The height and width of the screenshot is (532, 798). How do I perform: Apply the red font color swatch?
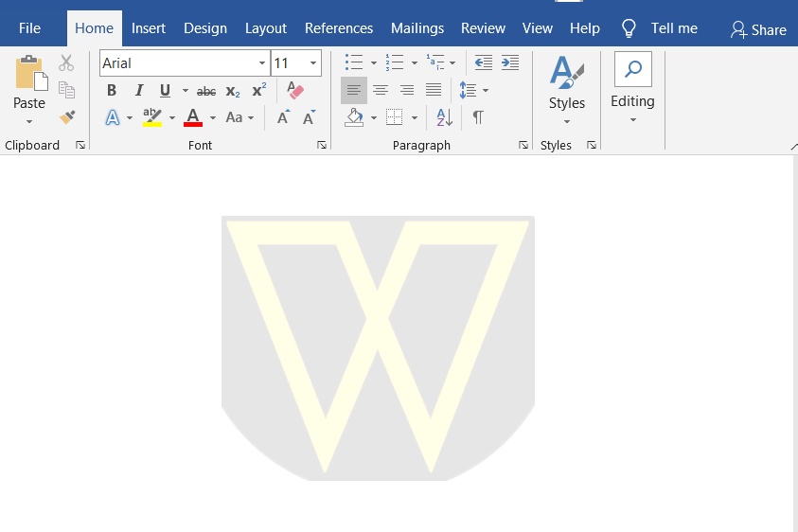coord(193,118)
